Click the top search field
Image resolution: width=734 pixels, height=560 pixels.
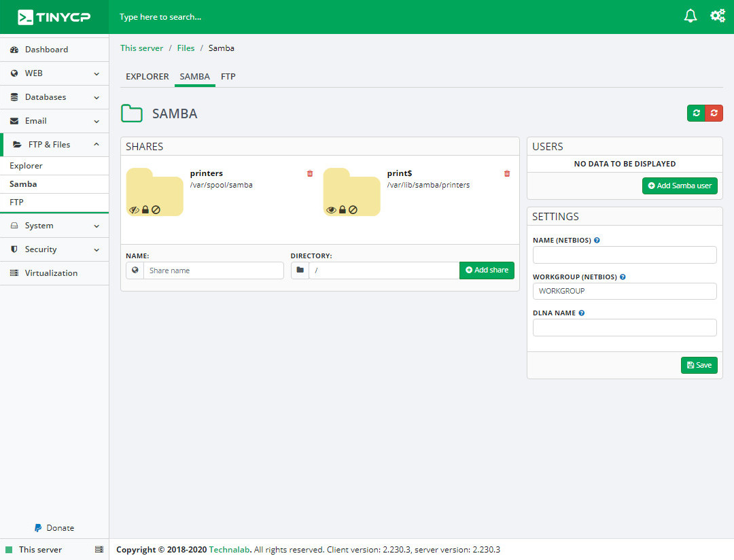click(x=160, y=17)
